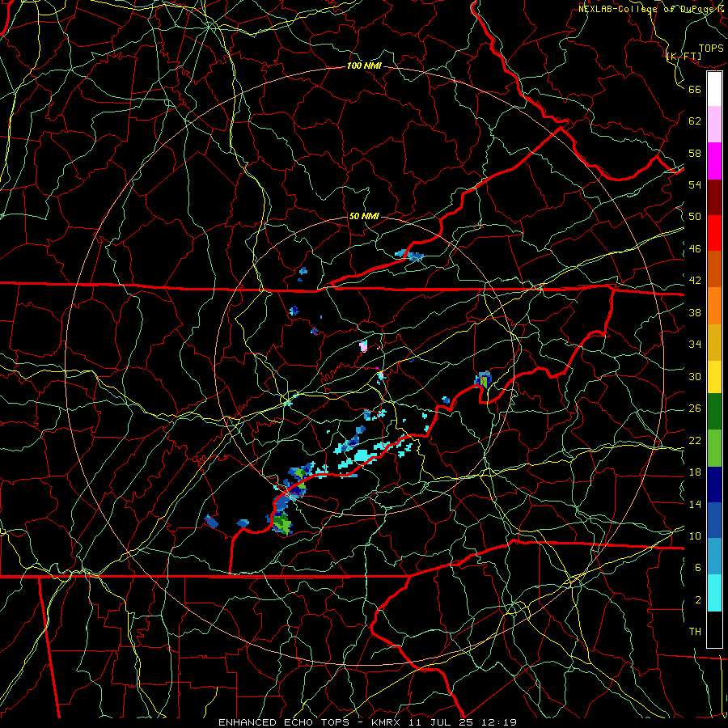Click the dark orange legend swatch
This screenshot has height=728, width=728.
point(714,269)
